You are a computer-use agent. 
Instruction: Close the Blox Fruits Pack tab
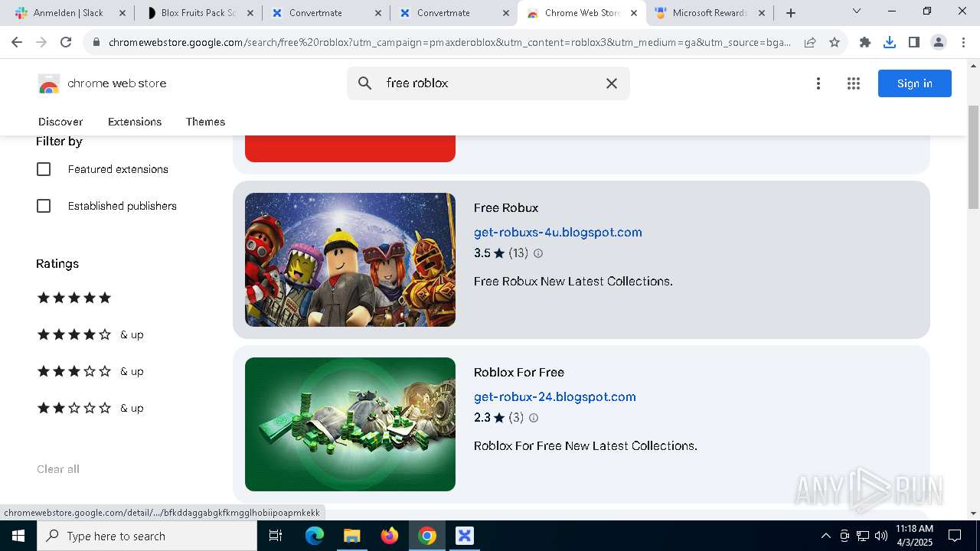(x=250, y=13)
